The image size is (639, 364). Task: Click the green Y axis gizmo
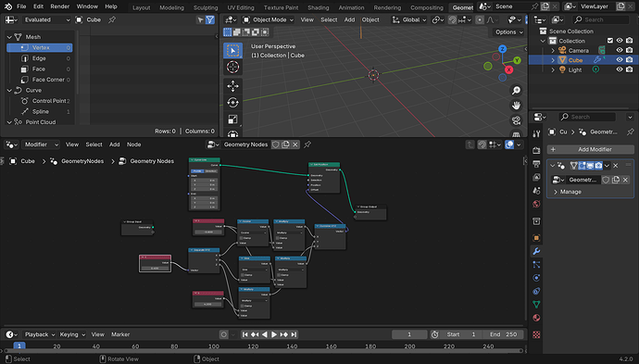(x=517, y=60)
